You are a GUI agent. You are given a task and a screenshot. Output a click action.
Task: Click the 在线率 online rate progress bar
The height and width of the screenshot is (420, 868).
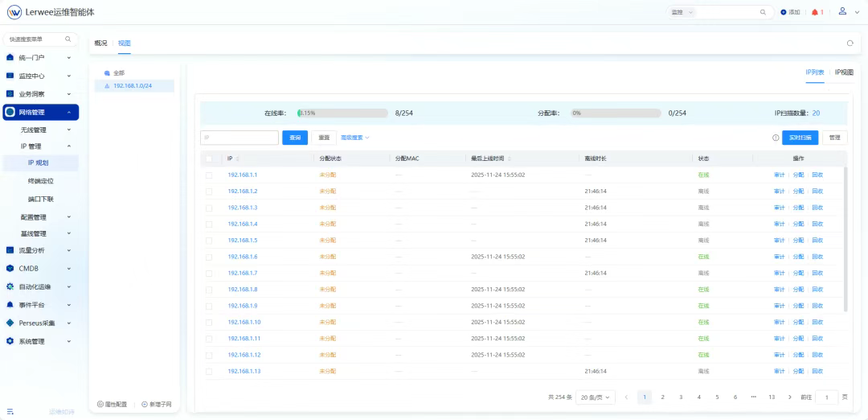(342, 113)
